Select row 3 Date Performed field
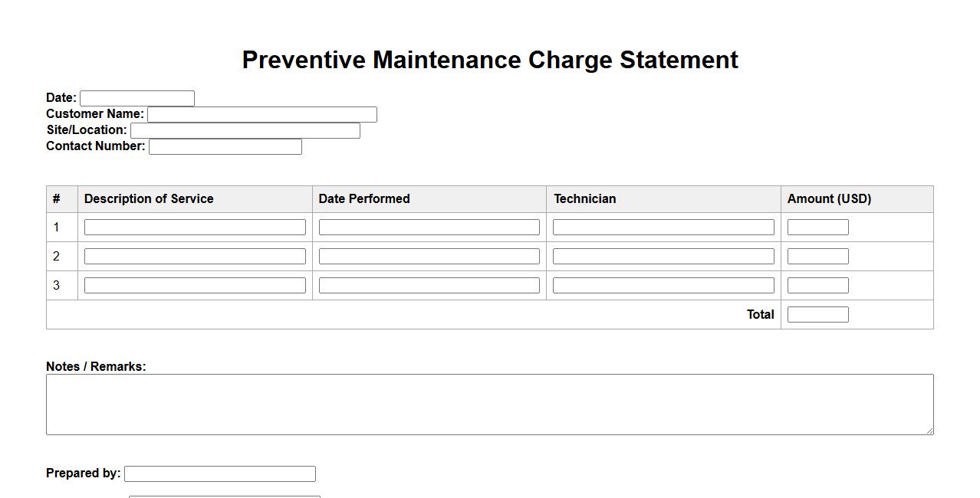This screenshot has height=498, width=980. pos(429,286)
